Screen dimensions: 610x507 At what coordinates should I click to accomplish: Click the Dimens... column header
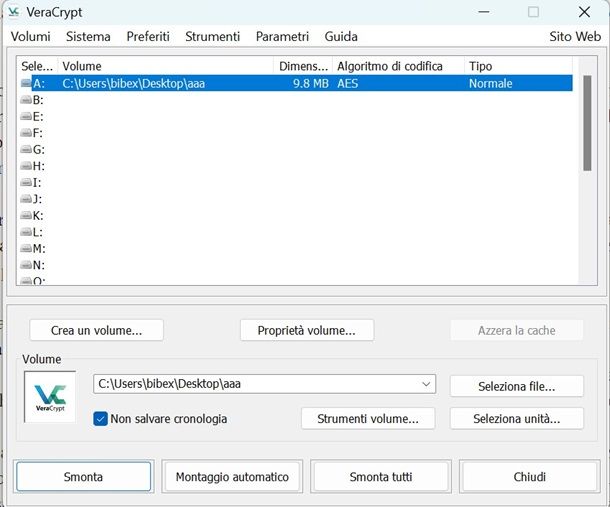(x=303, y=66)
